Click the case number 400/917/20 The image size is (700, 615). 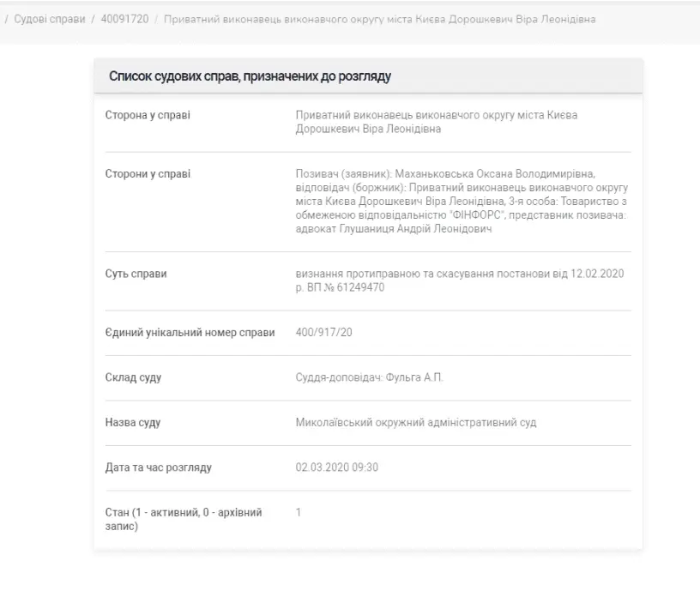point(323,333)
